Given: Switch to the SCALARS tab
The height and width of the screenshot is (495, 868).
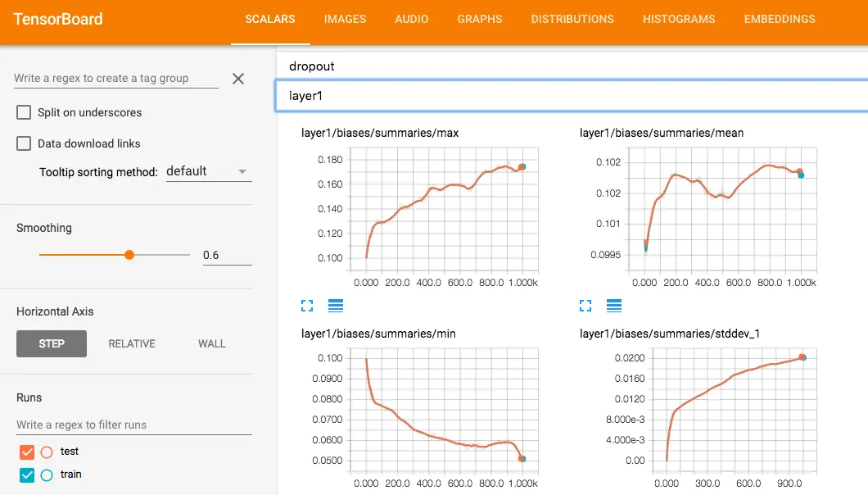Looking at the screenshot, I should (x=270, y=20).
